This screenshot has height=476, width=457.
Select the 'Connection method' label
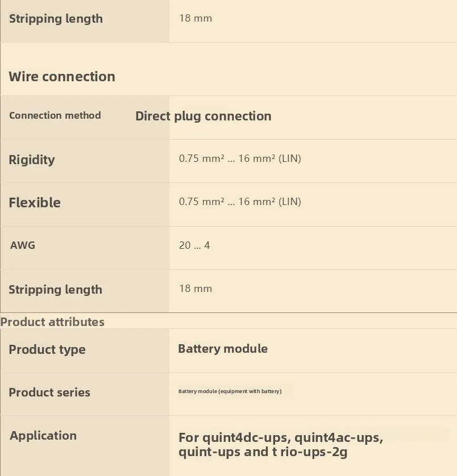pyautogui.click(x=55, y=115)
